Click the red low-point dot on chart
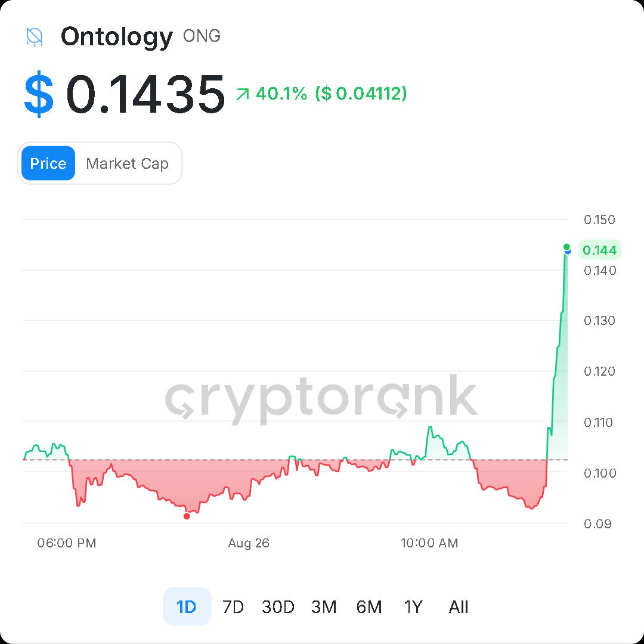Screen dimensions: 644x644 point(187,516)
